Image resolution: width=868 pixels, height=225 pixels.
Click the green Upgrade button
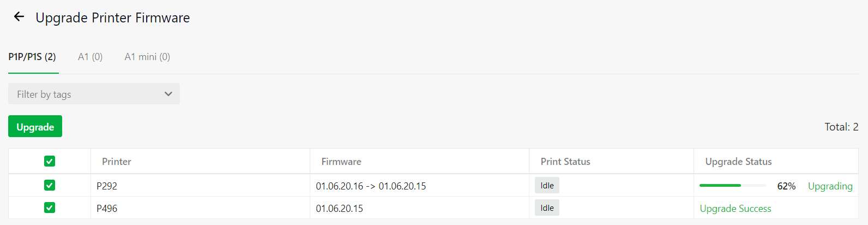click(x=35, y=126)
